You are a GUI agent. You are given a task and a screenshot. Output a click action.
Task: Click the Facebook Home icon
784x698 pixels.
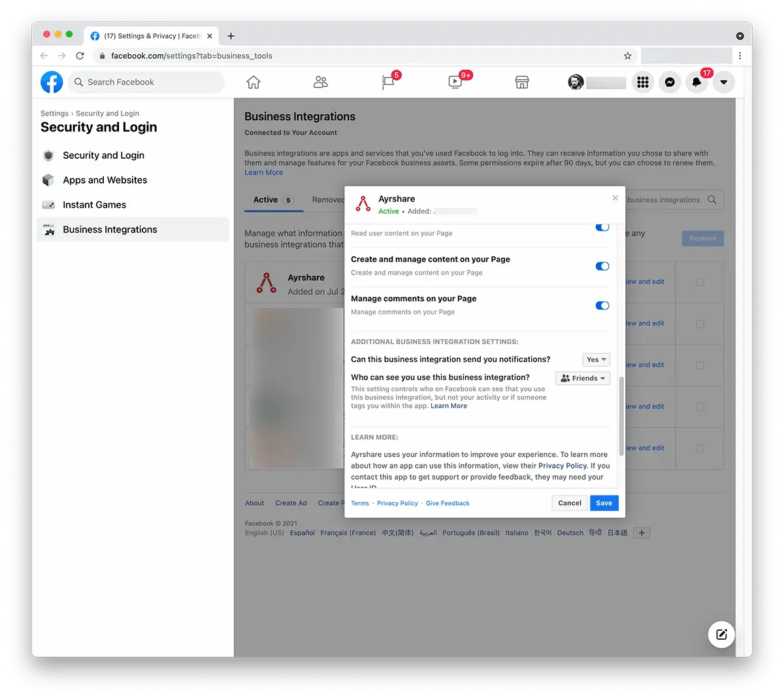click(253, 82)
